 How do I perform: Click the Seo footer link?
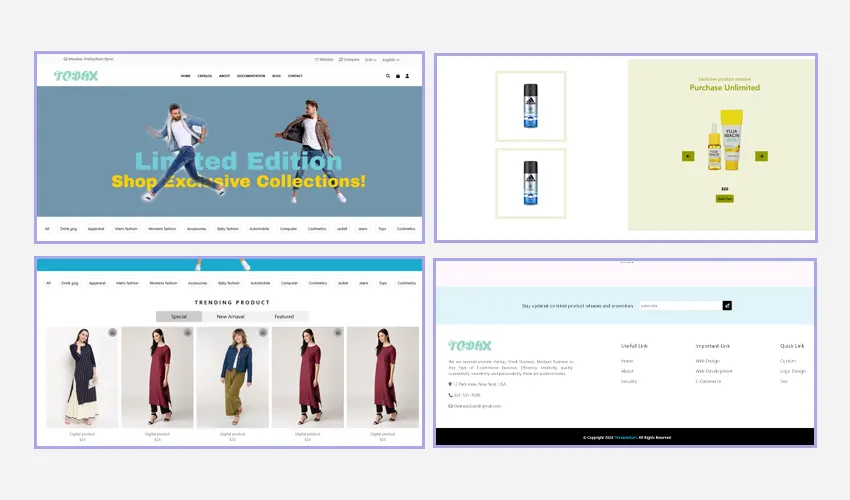click(x=784, y=382)
